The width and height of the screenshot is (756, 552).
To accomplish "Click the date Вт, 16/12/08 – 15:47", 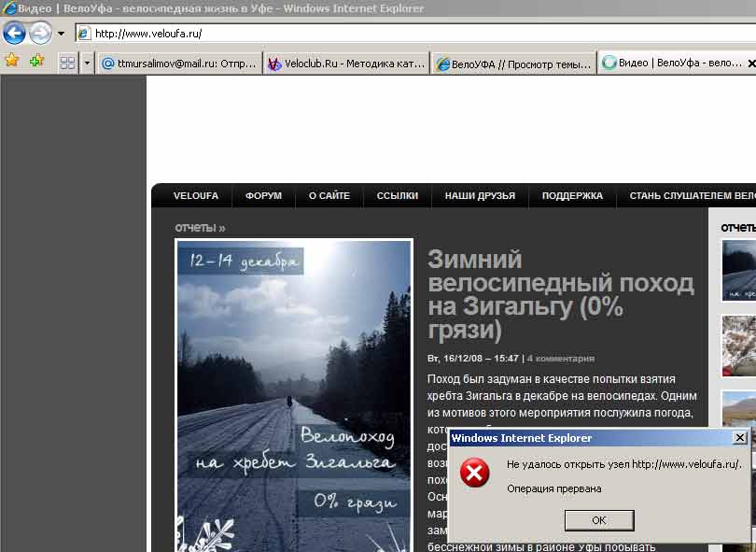I will click(x=472, y=359).
